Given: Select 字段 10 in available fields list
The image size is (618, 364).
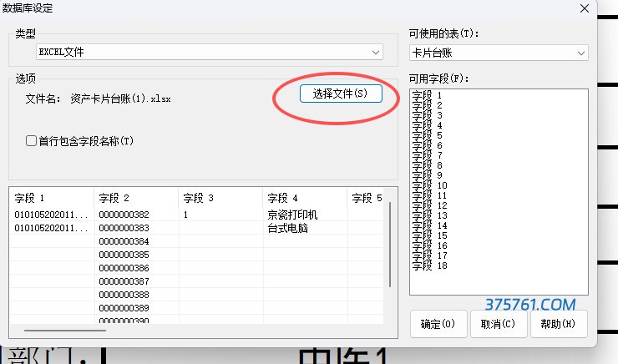Looking at the screenshot, I should point(430,185).
